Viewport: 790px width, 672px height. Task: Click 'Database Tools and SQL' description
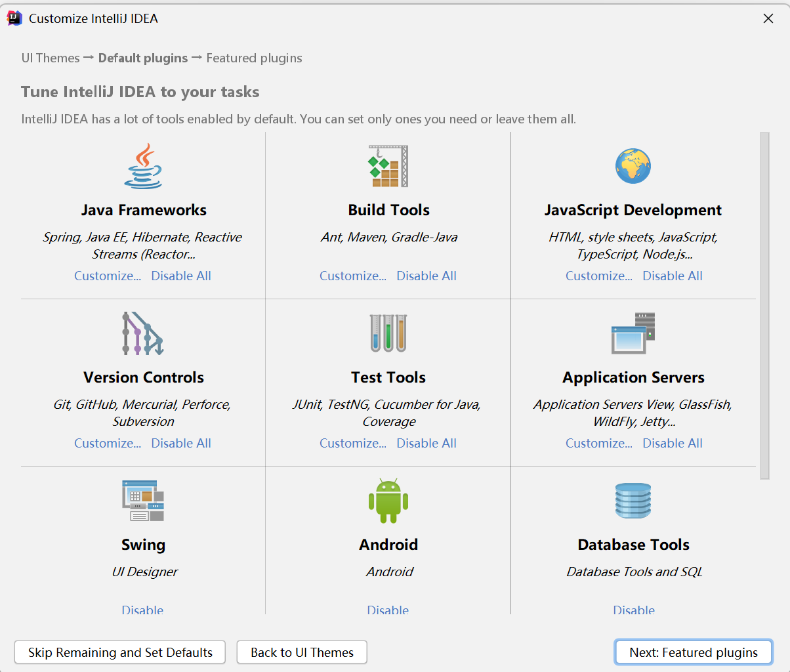click(x=634, y=572)
